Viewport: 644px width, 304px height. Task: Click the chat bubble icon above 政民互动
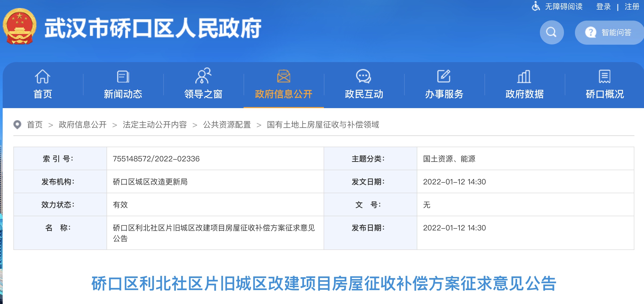point(364,76)
